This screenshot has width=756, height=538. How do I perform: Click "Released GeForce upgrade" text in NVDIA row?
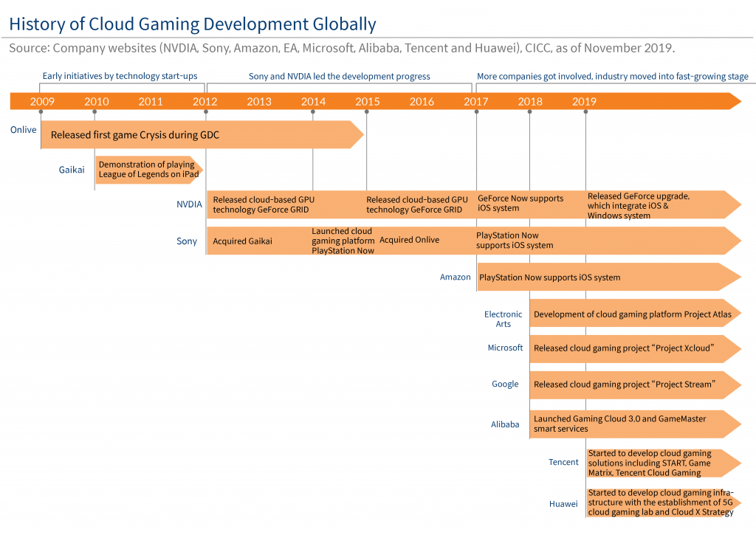(639, 206)
